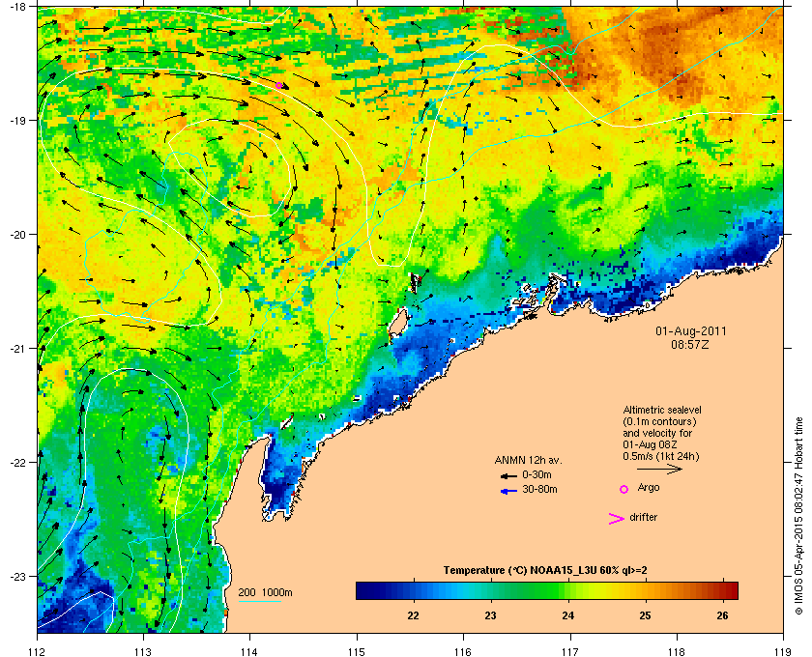Click the -18 latitude axis label
The height and width of the screenshot is (657, 812).
pos(17,7)
